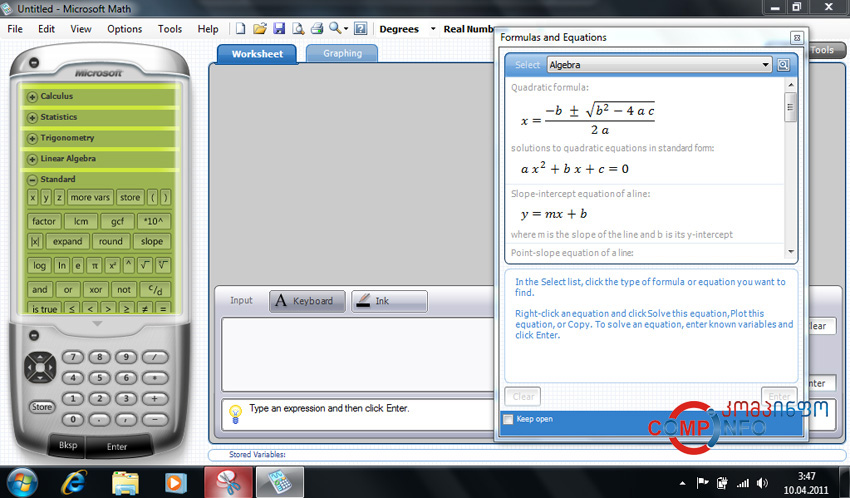Open Windows Explorer from the taskbar

(x=125, y=482)
